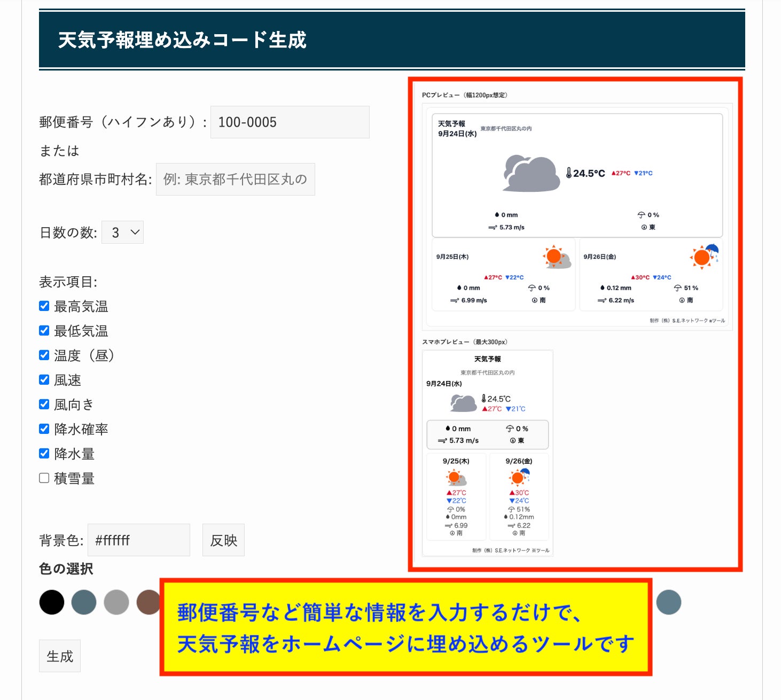This screenshot has width=781, height=700.
Task: Click the または text
Action: coord(59,151)
